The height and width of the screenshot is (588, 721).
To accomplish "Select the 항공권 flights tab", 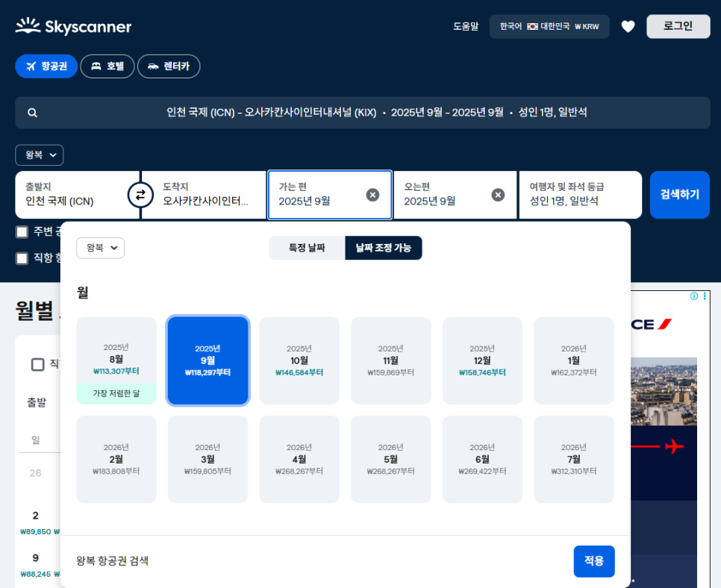I will click(x=46, y=66).
